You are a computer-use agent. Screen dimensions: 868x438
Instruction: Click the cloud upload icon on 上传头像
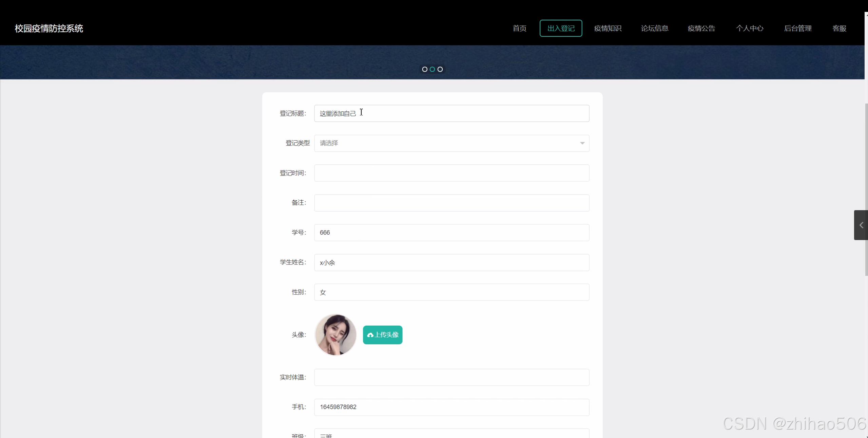pyautogui.click(x=370, y=335)
